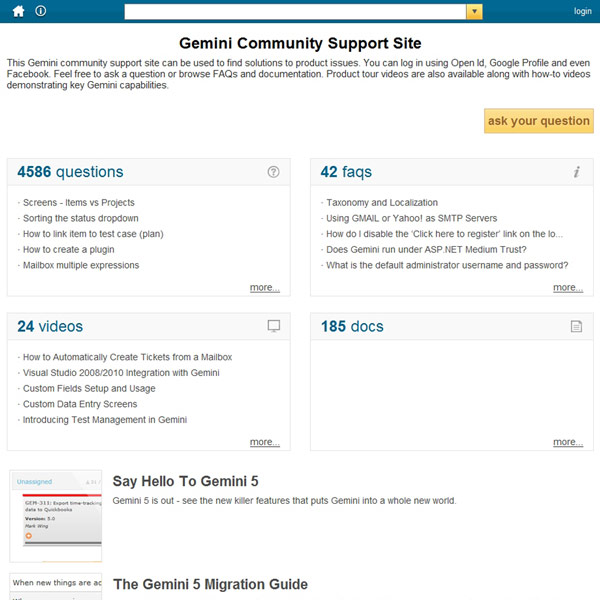The height and width of the screenshot is (600, 600).
Task: Open FAQ about disabling 'Click here to register' link
Action: (x=444, y=234)
